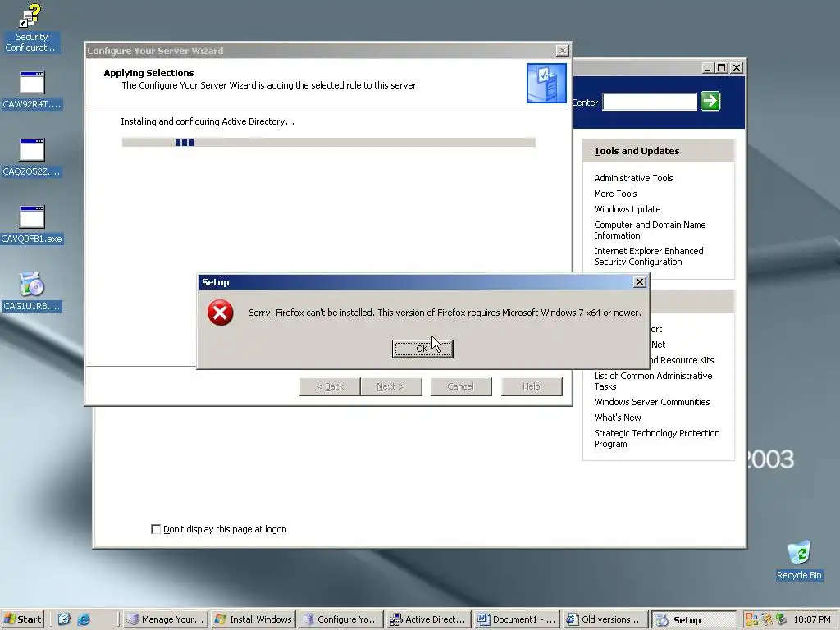Screen dimensions: 840x630
Task: Switch to Active Directory taskbar item
Action: tap(429, 619)
